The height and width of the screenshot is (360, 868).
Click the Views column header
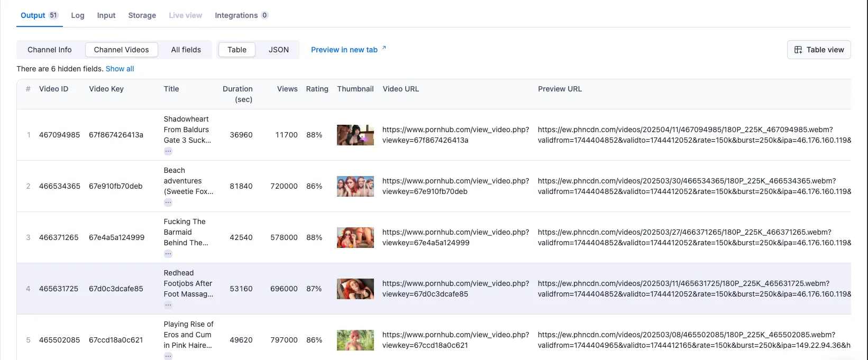coord(287,89)
